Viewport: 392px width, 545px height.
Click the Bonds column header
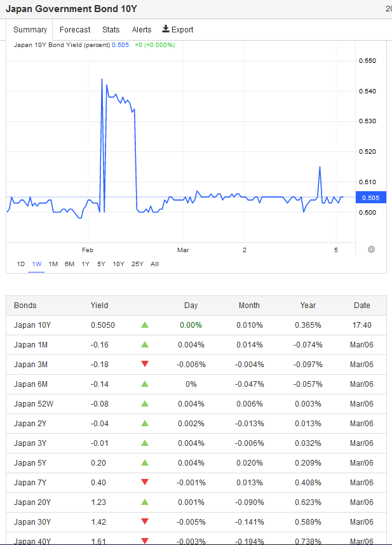tap(25, 306)
